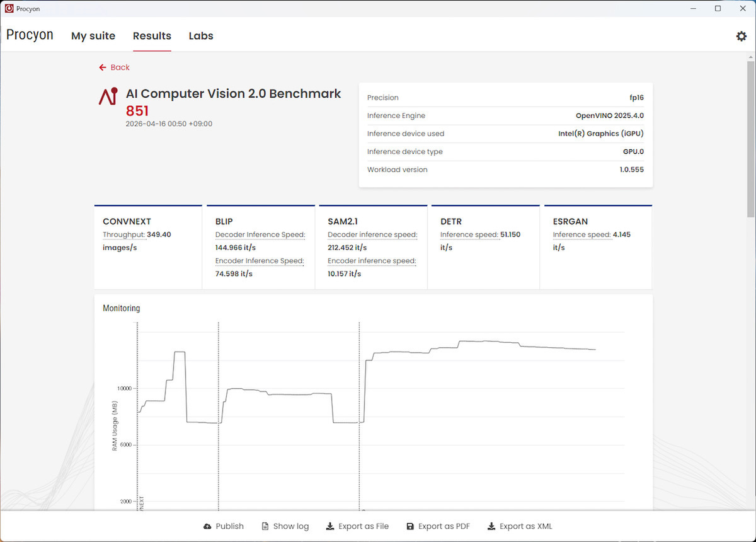The height and width of the screenshot is (542, 756).
Task: Click the Procyon logo text
Action: (30, 35)
